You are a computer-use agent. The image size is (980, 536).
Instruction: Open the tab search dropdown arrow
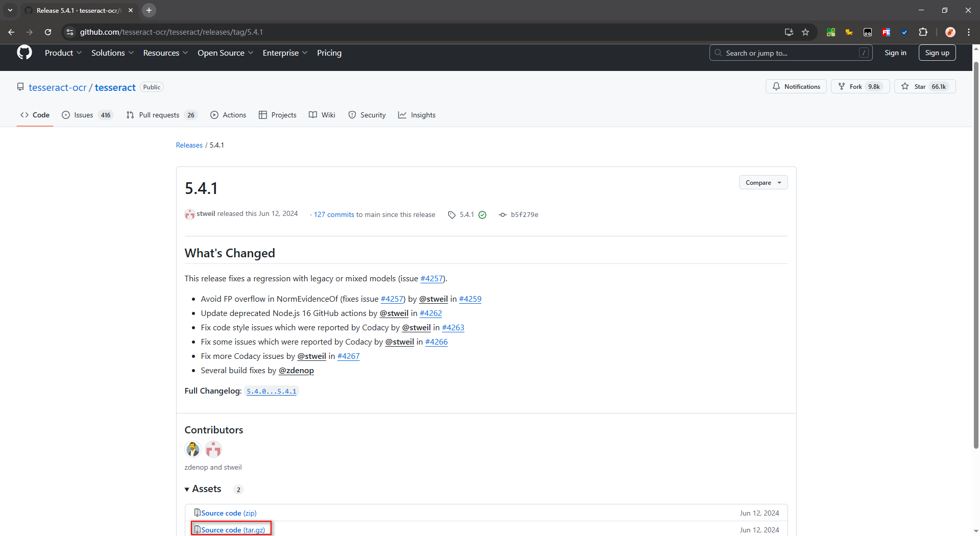tap(10, 10)
